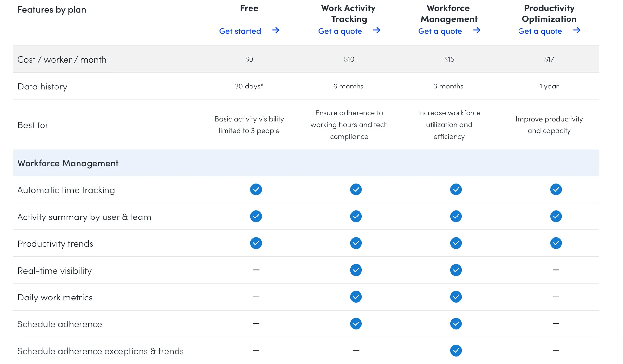
Task: Click the Daily work metrics label
Action: coord(55,298)
